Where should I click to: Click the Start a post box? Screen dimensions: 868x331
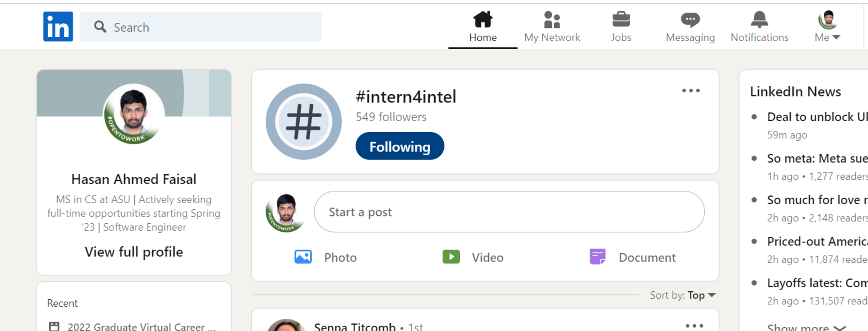(x=509, y=212)
